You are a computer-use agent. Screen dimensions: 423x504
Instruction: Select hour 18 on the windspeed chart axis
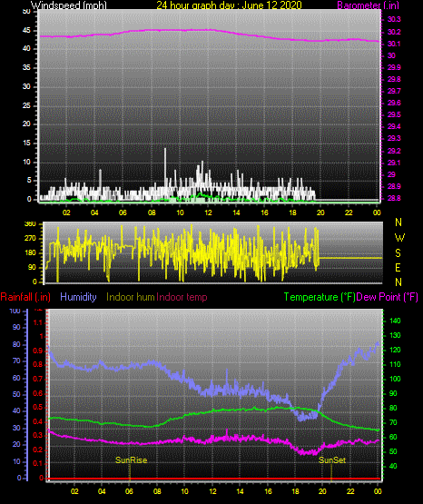click(292, 212)
